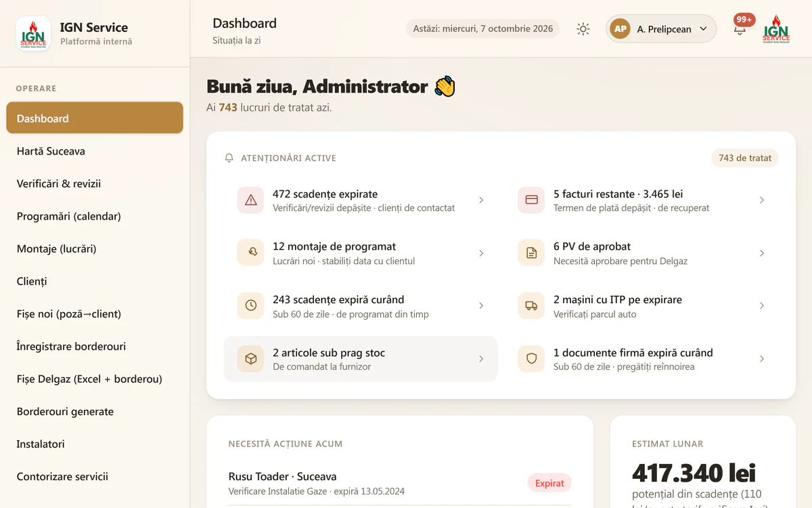Viewport: 812px width, 508px height.
Task: Click the Necesită acțiune acum heading
Action: click(286, 444)
